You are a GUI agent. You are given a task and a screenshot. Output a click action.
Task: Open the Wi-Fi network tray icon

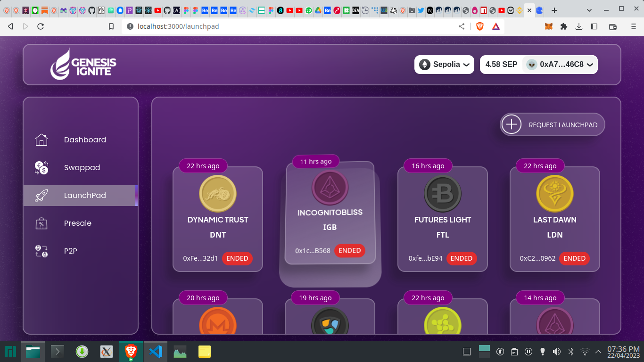(585, 352)
